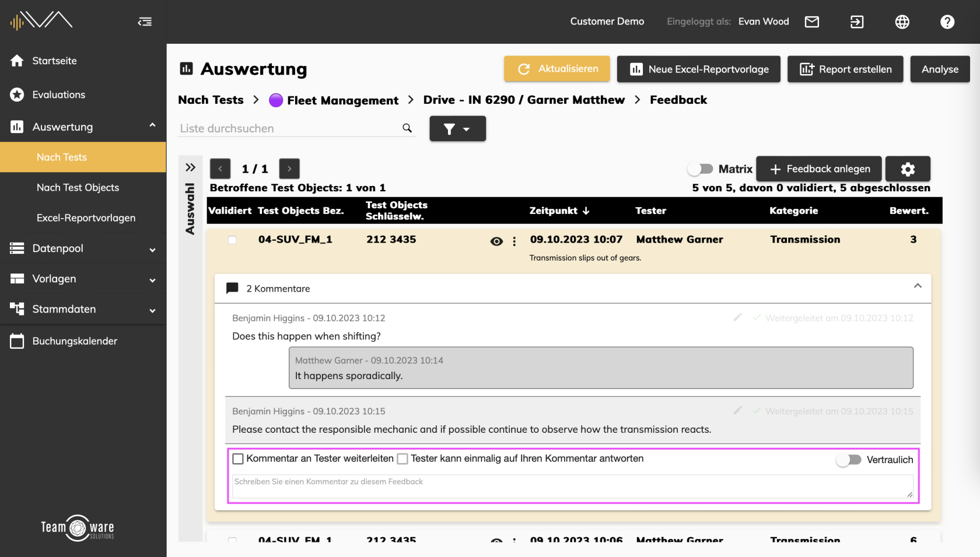Click the logout icon in header

click(857, 22)
